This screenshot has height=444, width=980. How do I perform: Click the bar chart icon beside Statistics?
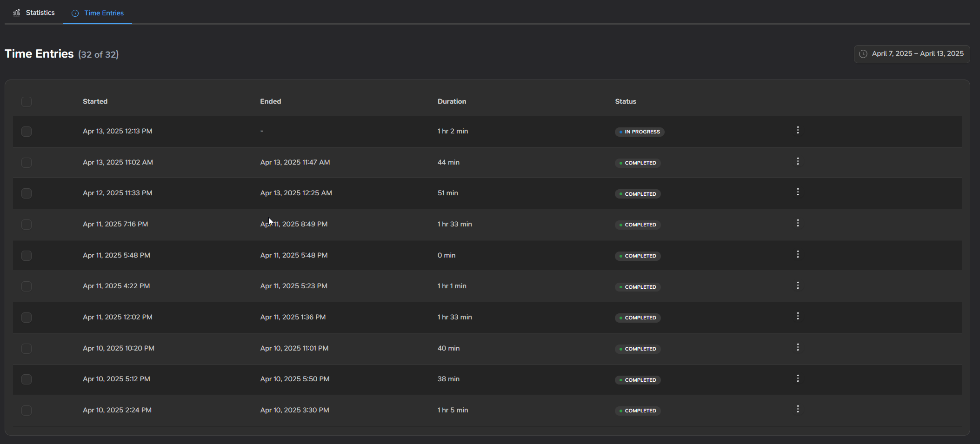point(15,13)
